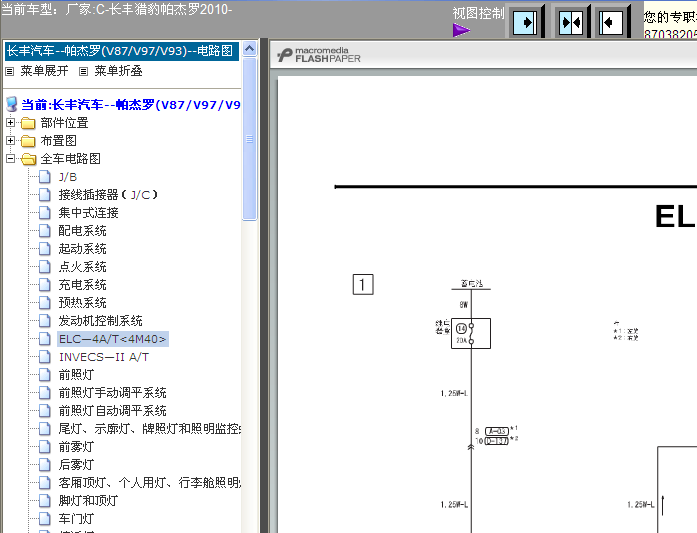Click the document icon next to 配电系统
Image resolution: width=697 pixels, height=533 pixels.
(x=44, y=231)
